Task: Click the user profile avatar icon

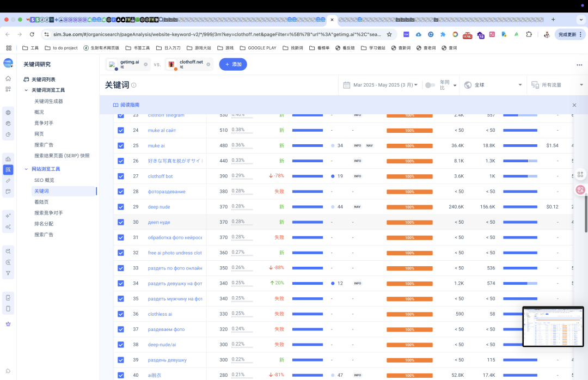Action: pyautogui.click(x=547, y=34)
